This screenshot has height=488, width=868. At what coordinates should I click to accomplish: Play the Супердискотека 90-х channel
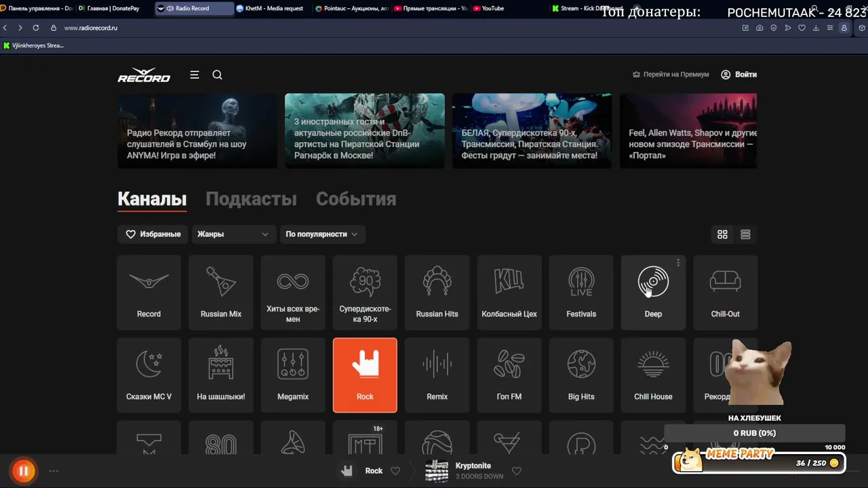365,292
